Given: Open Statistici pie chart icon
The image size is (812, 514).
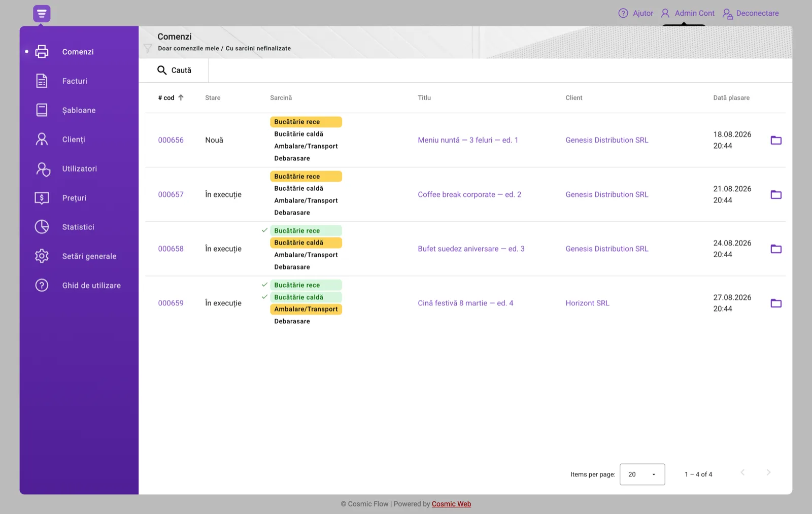Looking at the screenshot, I should (x=42, y=227).
